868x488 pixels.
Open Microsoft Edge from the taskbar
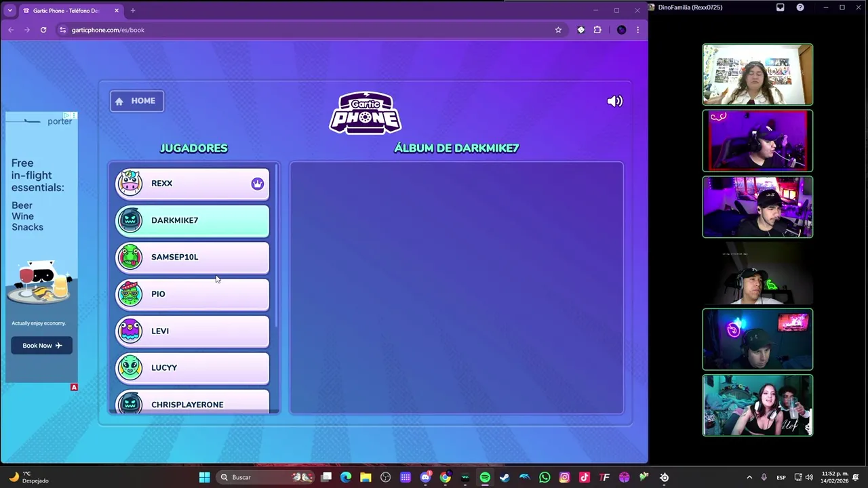tap(346, 477)
